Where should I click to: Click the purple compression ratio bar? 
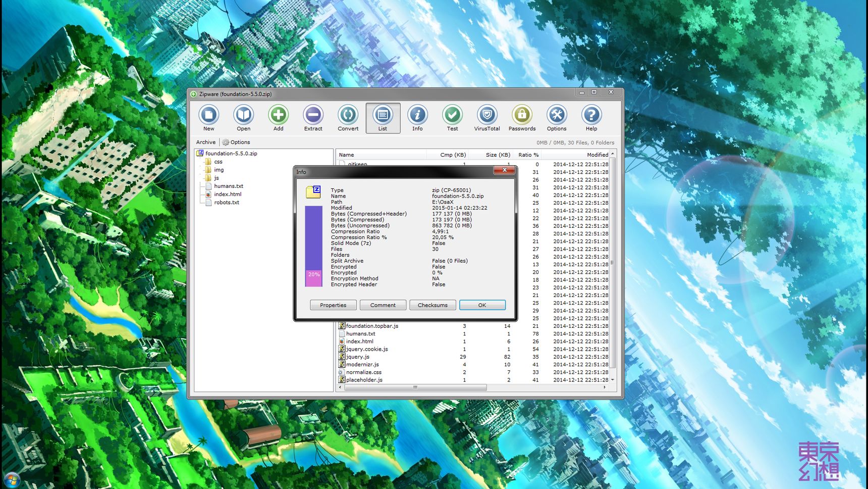[x=313, y=237]
